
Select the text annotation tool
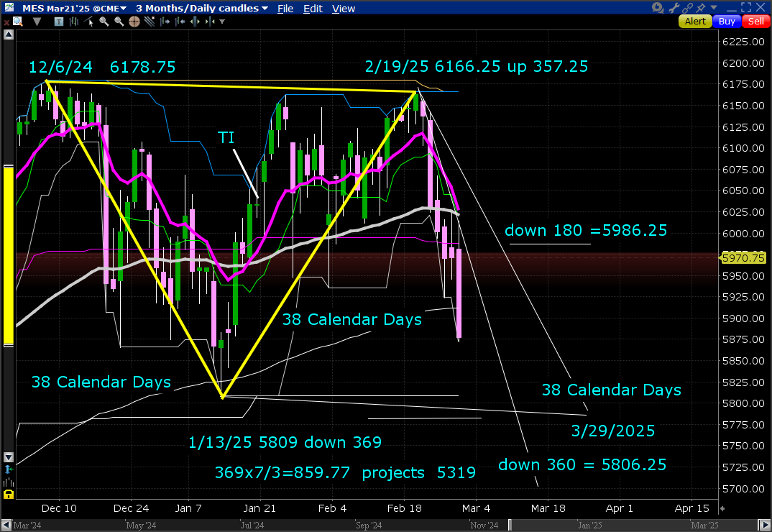(59, 22)
